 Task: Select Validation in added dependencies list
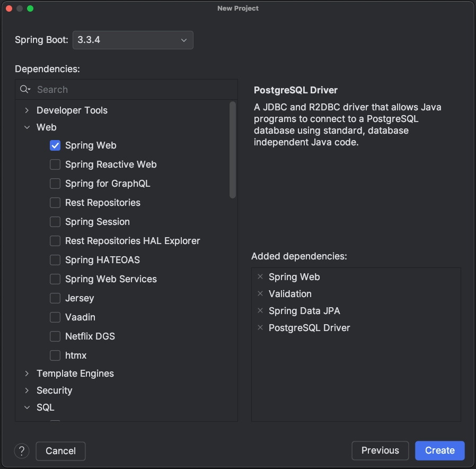(290, 294)
